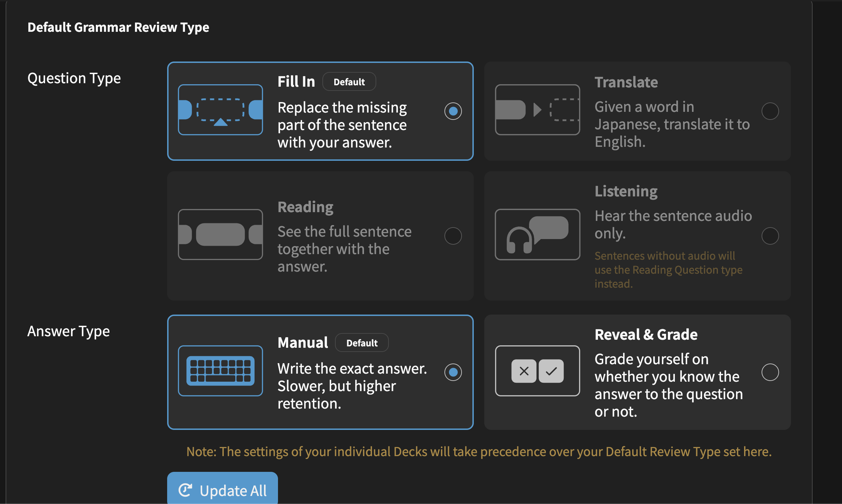Click the Default badge next to Fill In

point(349,82)
